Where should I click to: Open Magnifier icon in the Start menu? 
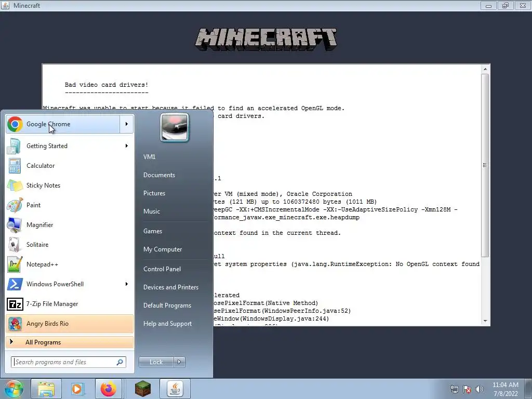tap(14, 224)
